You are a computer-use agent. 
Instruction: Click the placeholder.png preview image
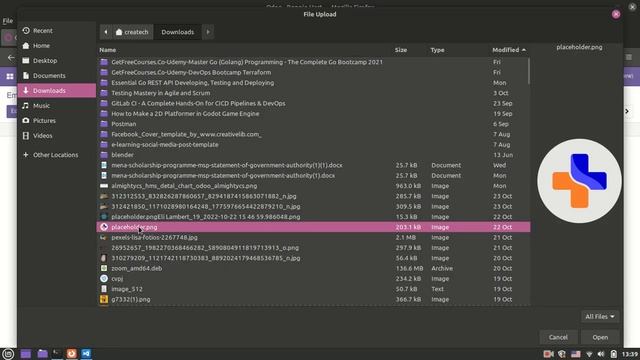(579, 181)
